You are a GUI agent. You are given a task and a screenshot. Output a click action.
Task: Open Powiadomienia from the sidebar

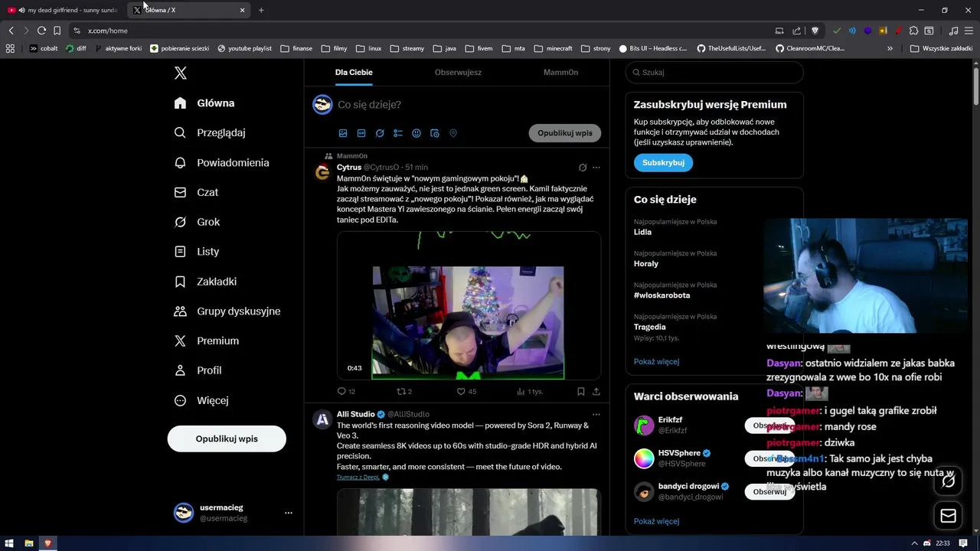pyautogui.click(x=222, y=163)
